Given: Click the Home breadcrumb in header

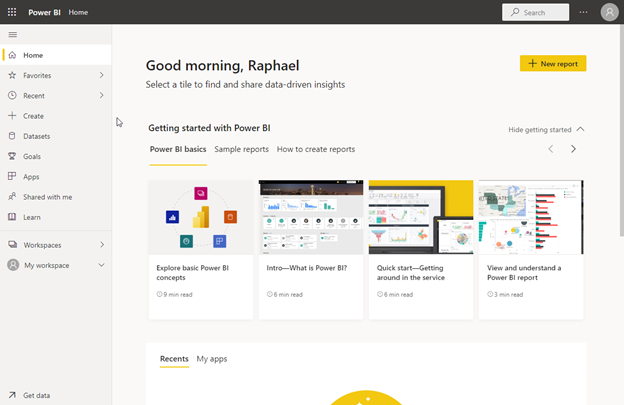Looking at the screenshot, I should (x=78, y=12).
